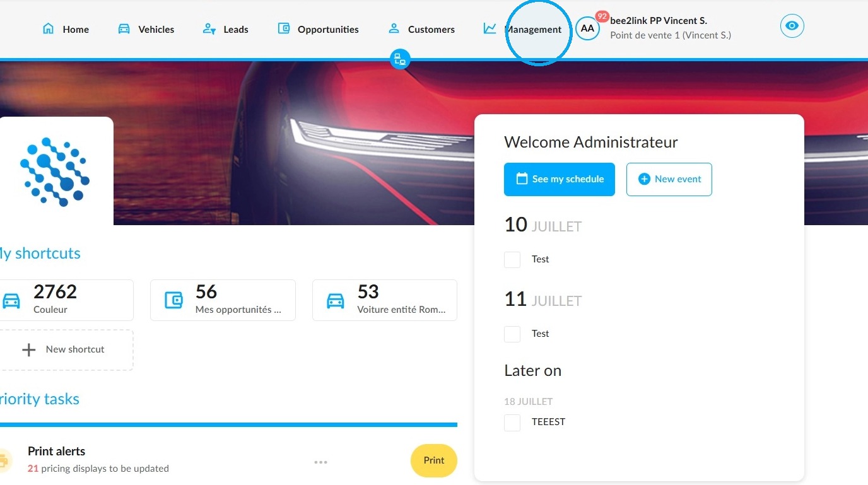Check the Test task for 11 Juillet
Viewport: 868px width, 485px height.
[x=512, y=334]
